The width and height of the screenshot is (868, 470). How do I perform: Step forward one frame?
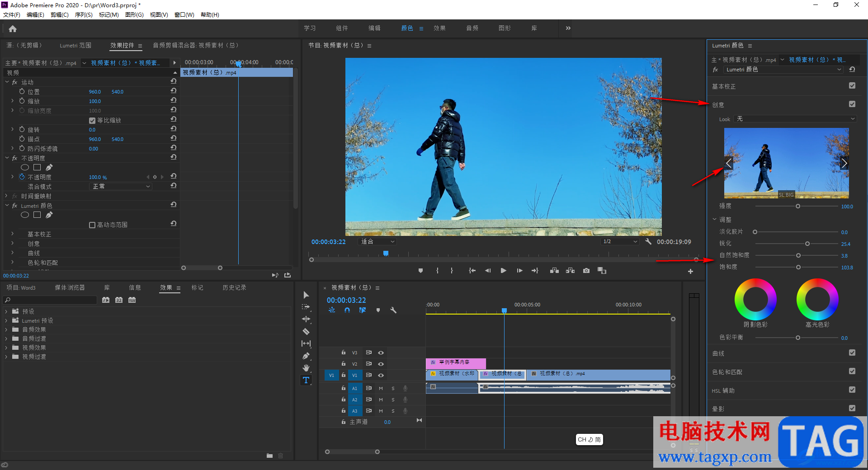[x=519, y=271]
